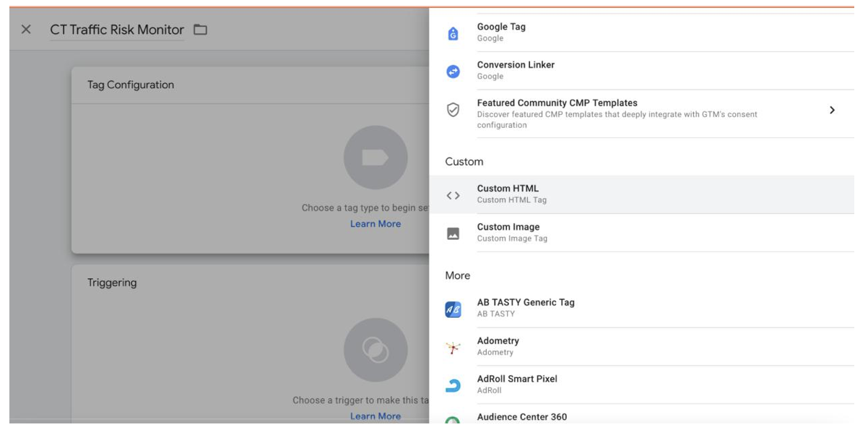Select Audience Center 360 tag

pyautogui.click(x=641, y=415)
